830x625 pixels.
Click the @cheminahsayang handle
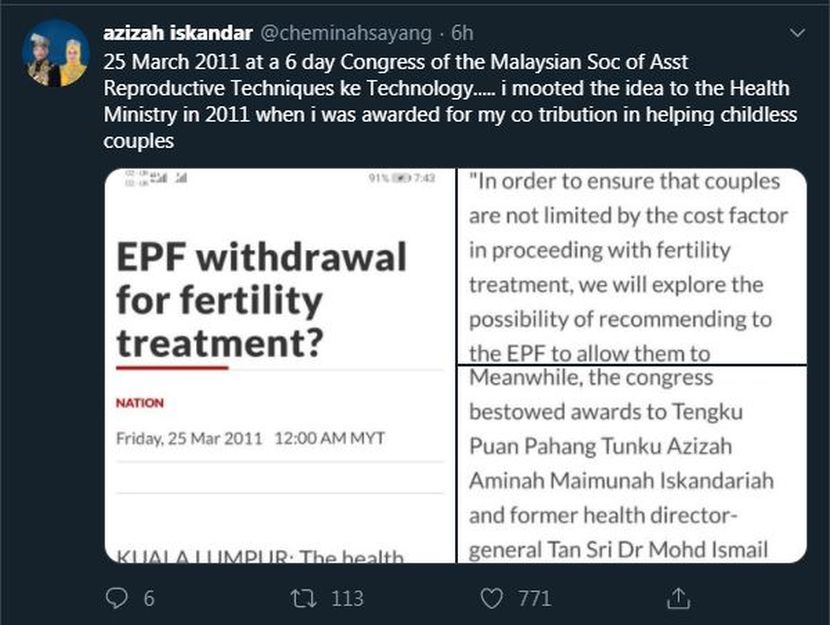tap(346, 33)
